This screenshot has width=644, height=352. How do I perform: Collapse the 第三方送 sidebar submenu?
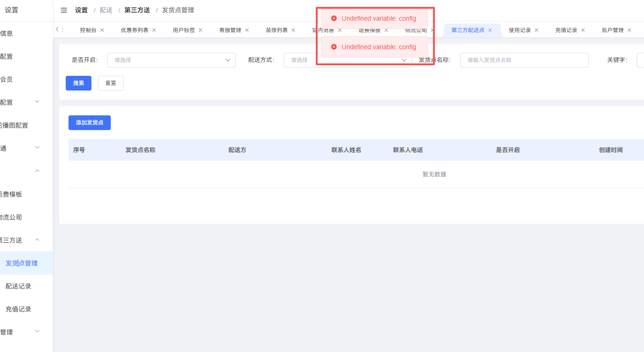37,240
